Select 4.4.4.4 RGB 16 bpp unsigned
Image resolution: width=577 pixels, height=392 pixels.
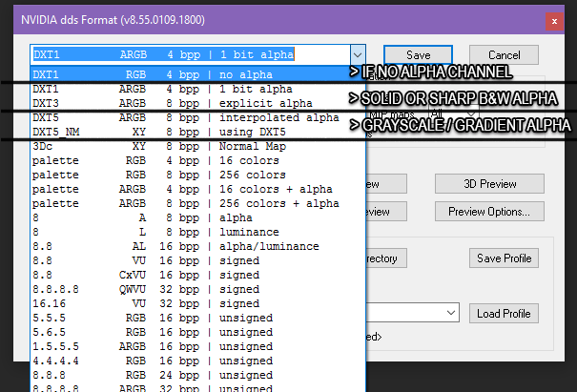(x=198, y=361)
